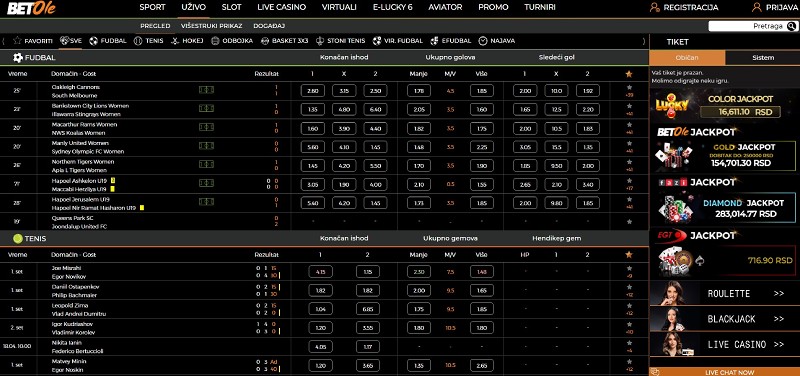
Task: Open the Sport menu
Action: [x=153, y=7]
